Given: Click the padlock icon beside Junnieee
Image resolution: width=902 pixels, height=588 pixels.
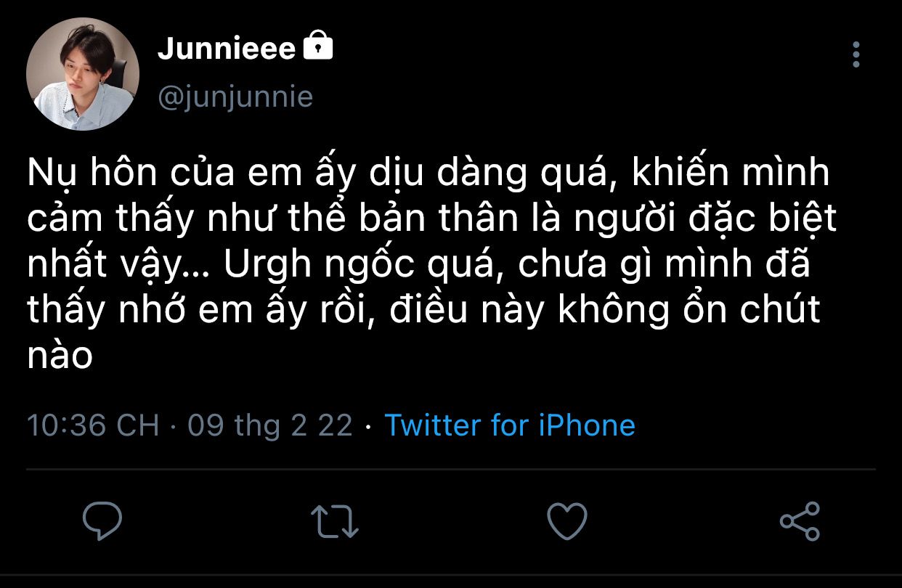Looking at the screenshot, I should 317,46.
